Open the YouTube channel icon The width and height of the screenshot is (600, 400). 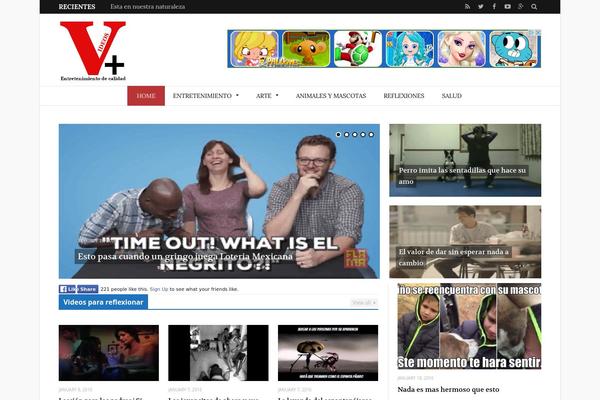(507, 7)
